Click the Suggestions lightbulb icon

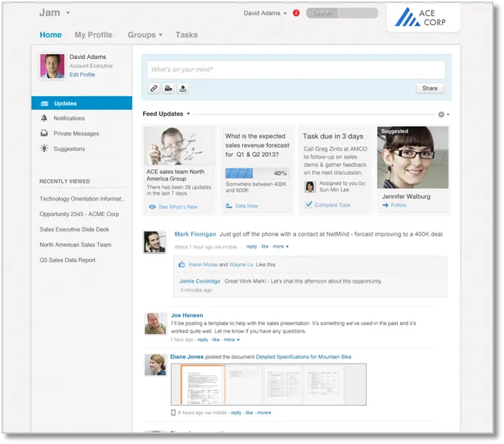click(45, 149)
